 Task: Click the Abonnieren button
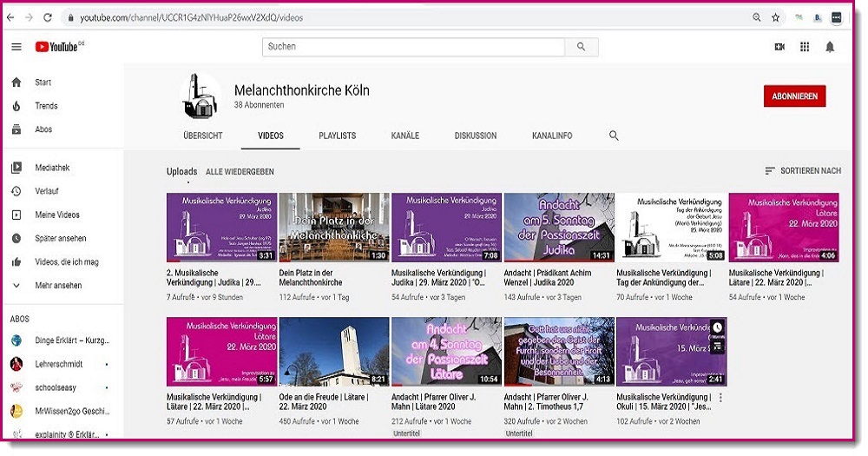tap(794, 96)
